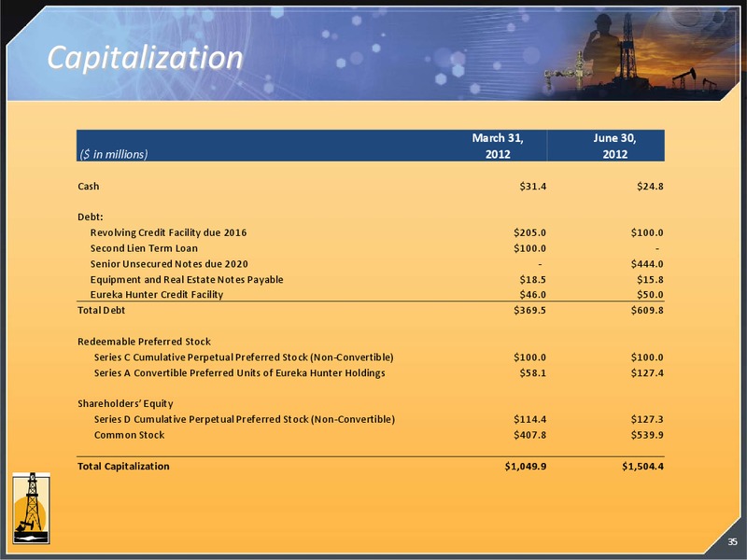This screenshot has height=560, width=747.
Task: Select Series C June value $100.0
Action: [647, 357]
